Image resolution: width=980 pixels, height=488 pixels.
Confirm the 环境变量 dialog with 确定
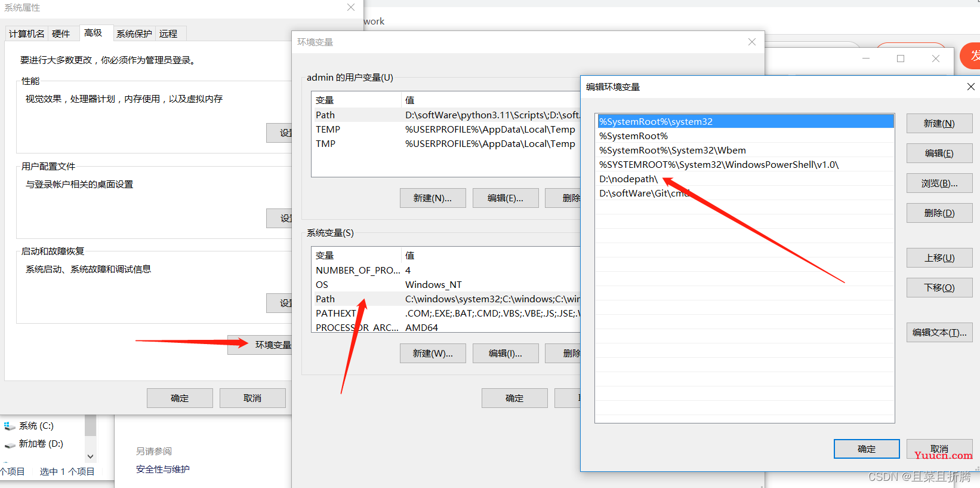click(x=514, y=398)
